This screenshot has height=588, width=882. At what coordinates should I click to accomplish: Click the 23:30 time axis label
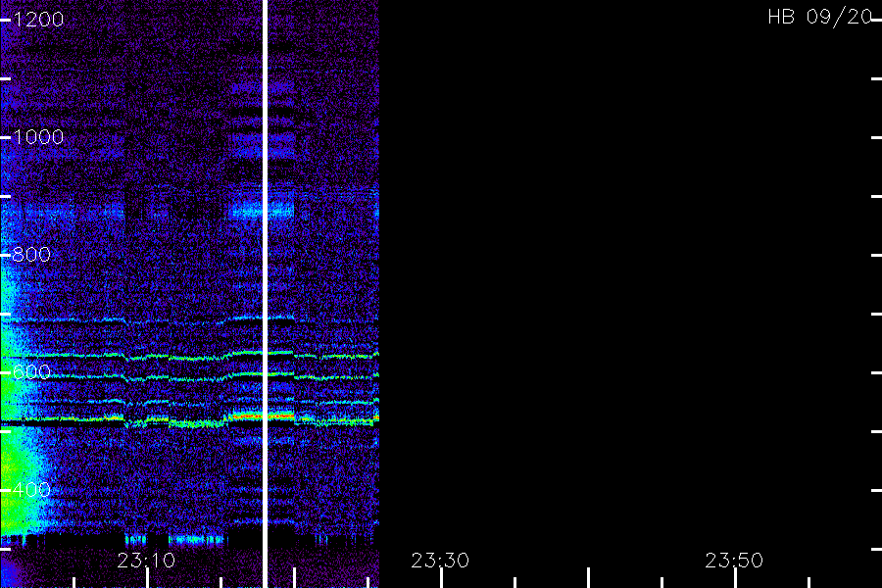coord(440,561)
